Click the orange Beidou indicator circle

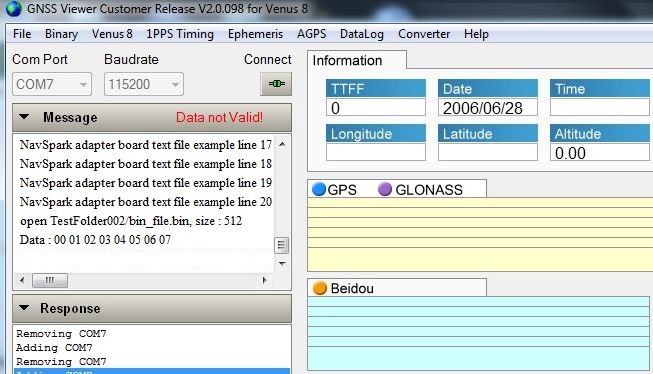click(320, 288)
